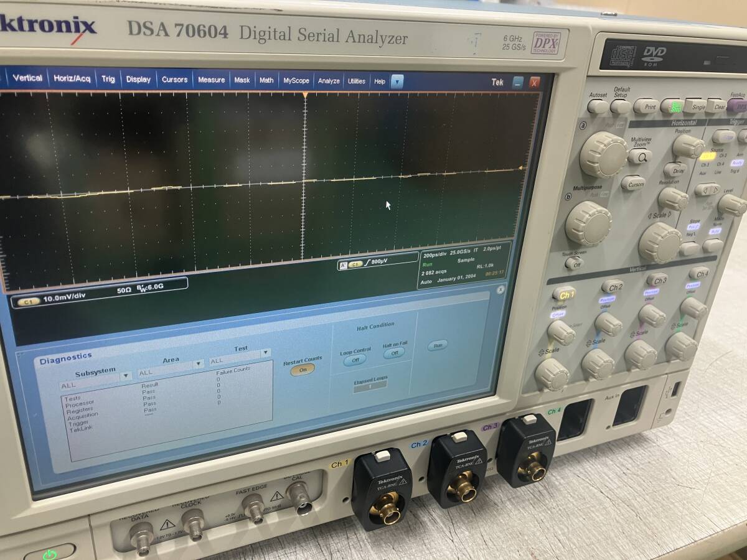Toggle the Ch 4 front-panel button
Image resolution: width=747 pixels, height=560 pixels.
coord(699,273)
